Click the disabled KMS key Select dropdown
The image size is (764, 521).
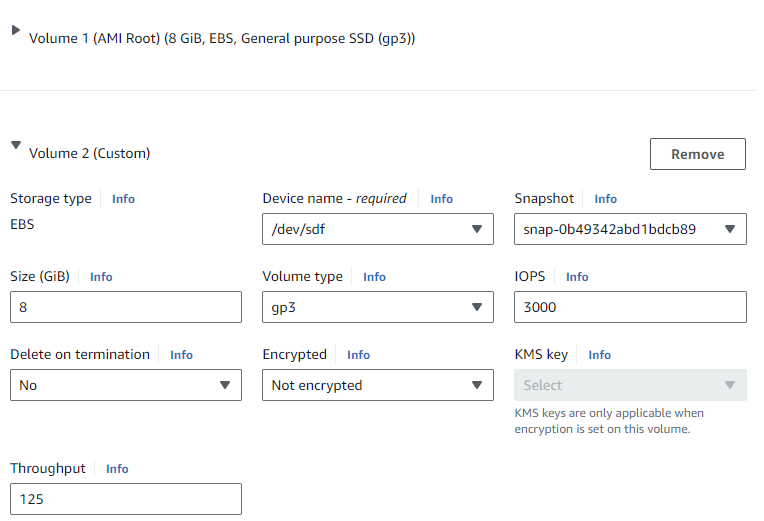pyautogui.click(x=630, y=385)
